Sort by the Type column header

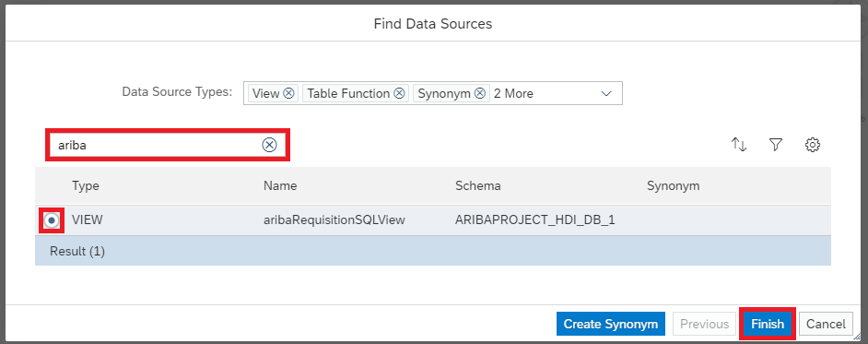pyautogui.click(x=86, y=185)
